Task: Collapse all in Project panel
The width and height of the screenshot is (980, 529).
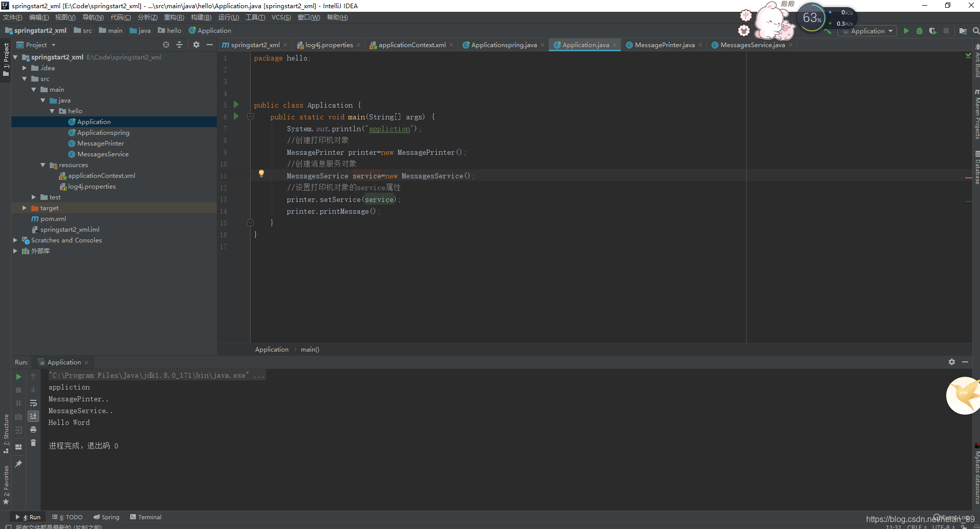Action: click(179, 45)
